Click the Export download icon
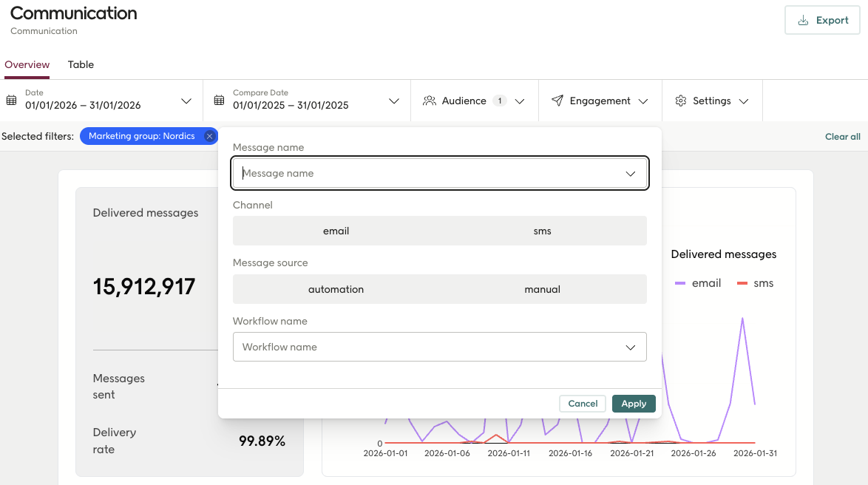This screenshot has width=868, height=485. [x=803, y=21]
